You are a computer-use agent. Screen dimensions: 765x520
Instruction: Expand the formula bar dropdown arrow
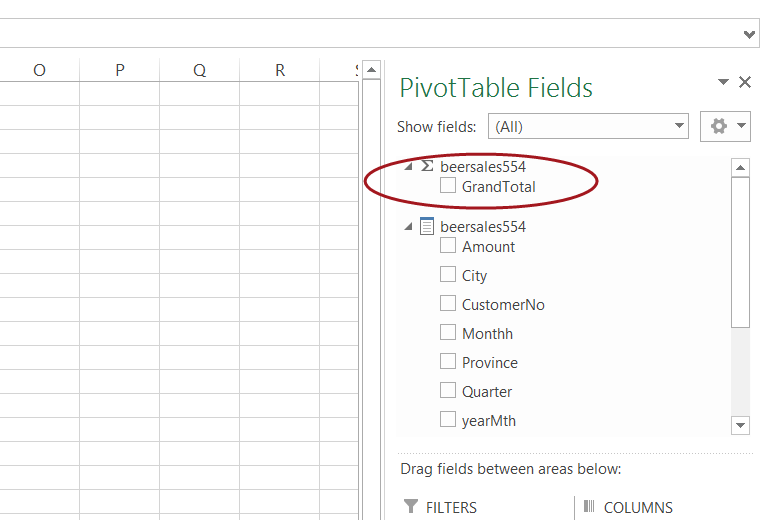[x=751, y=34]
